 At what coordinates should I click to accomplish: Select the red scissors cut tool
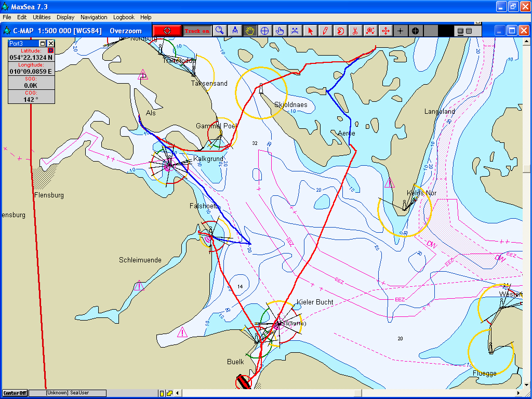click(355, 31)
